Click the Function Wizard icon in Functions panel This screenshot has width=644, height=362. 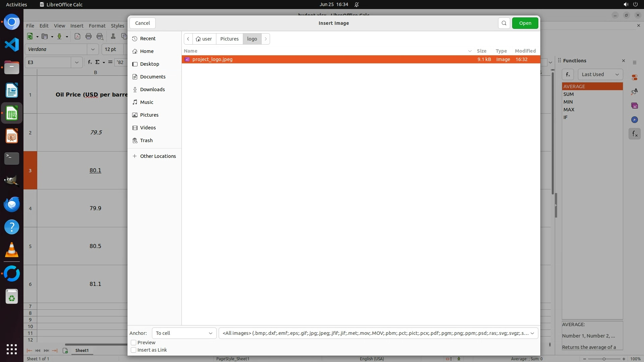click(568, 74)
